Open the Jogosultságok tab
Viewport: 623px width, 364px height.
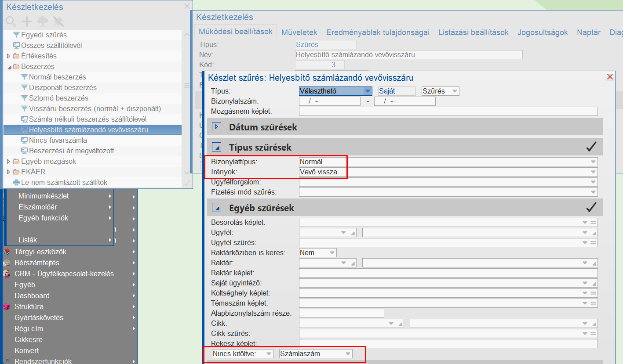[x=543, y=32]
